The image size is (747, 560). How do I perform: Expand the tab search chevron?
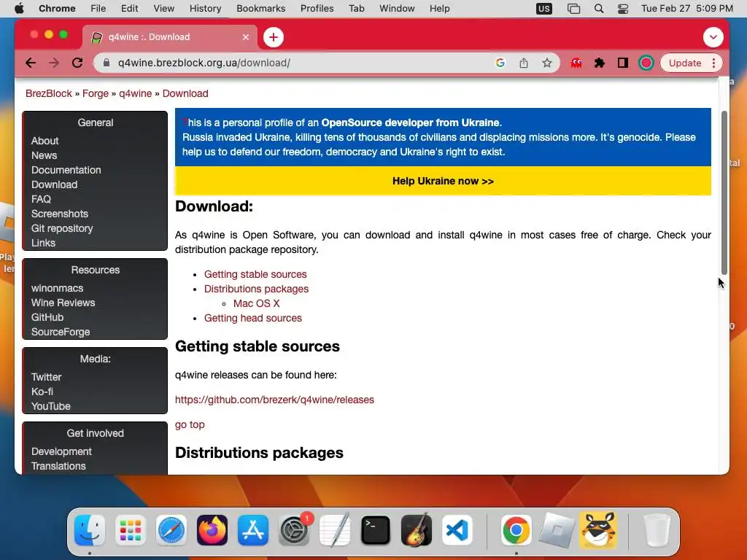tap(713, 37)
